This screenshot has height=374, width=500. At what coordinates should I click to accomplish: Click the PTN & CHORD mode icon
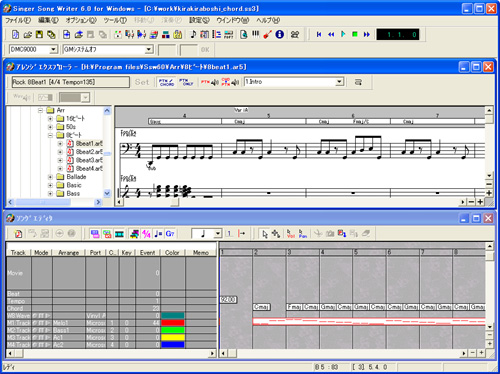[x=166, y=82]
